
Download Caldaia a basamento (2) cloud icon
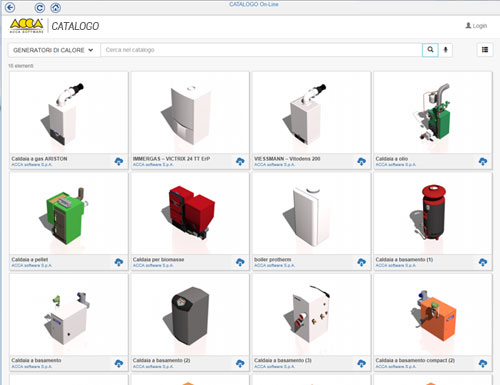tap(240, 363)
